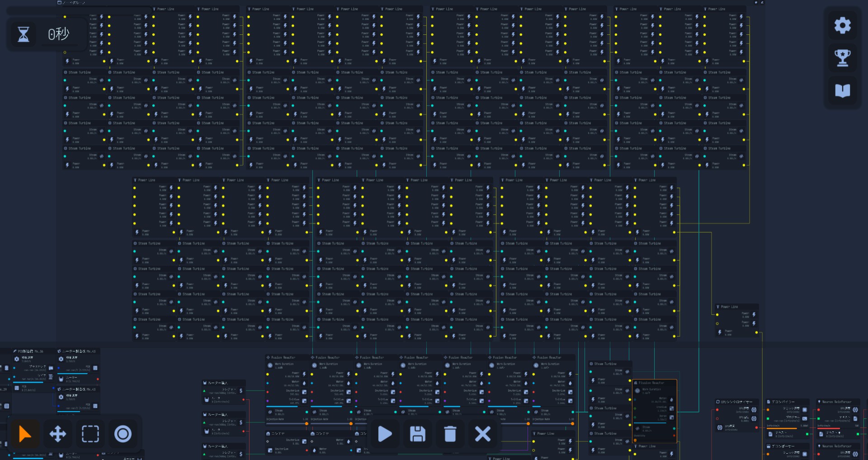Select the Fission Reactor node title
Viewport: 868px width, 460px height.
pyautogui.click(x=651, y=383)
